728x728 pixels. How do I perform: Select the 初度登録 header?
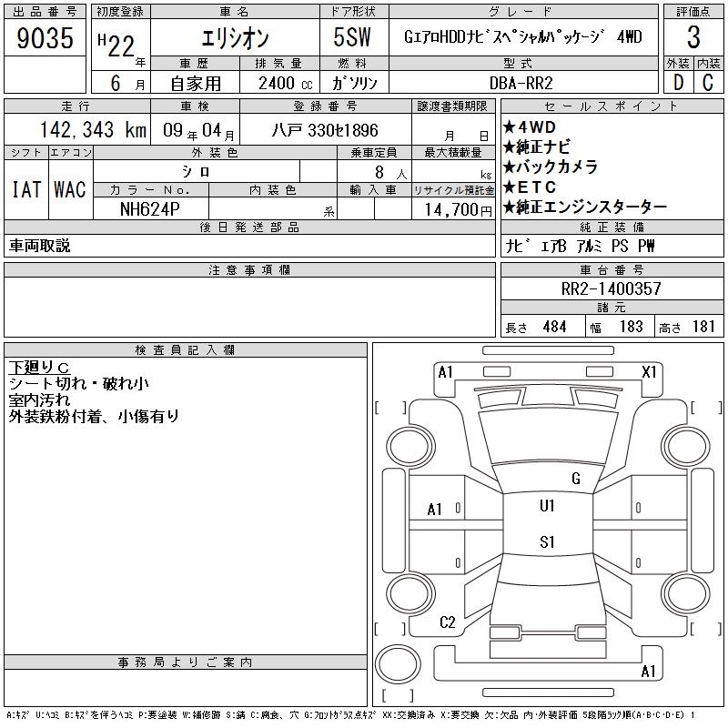[121, 12]
